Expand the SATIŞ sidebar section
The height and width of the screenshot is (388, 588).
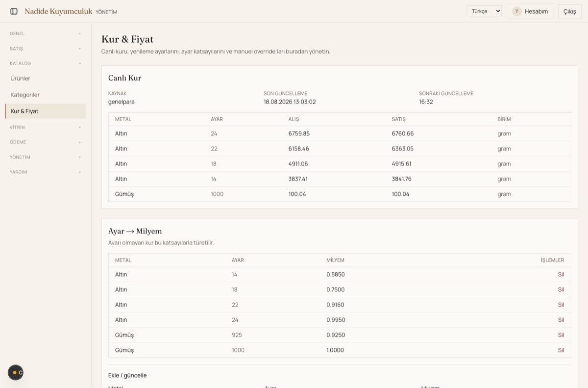coord(46,49)
